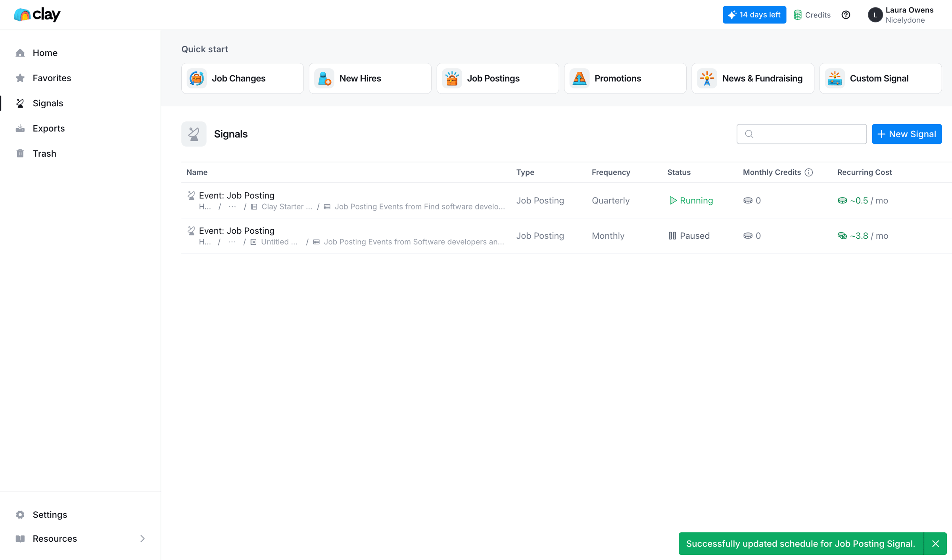Choose the Custom Signal quick start card

click(x=880, y=78)
